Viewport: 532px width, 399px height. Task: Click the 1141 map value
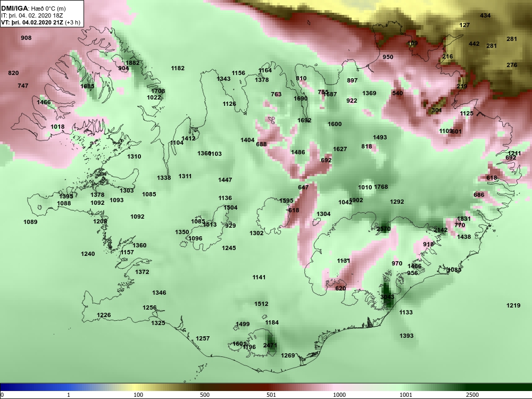click(x=259, y=278)
